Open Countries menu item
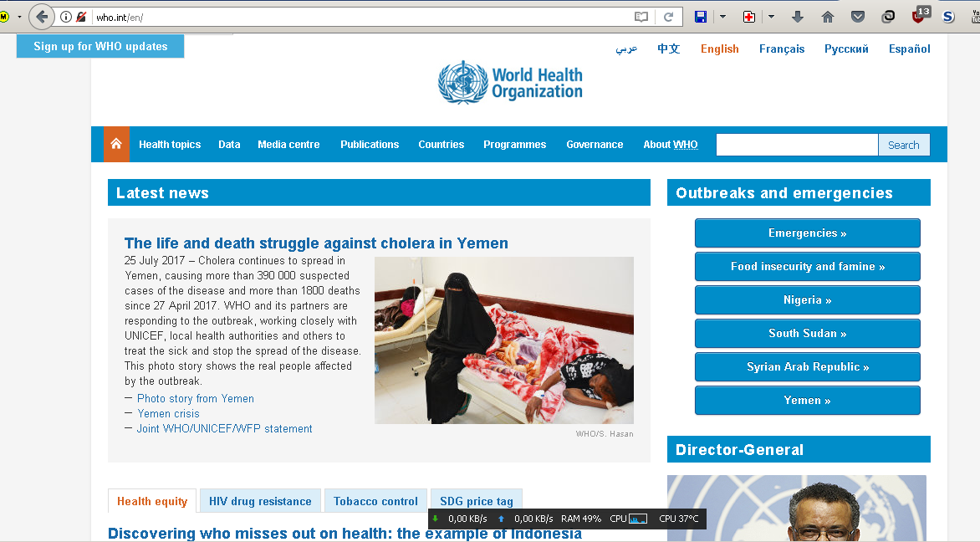This screenshot has height=542, width=980. click(442, 145)
